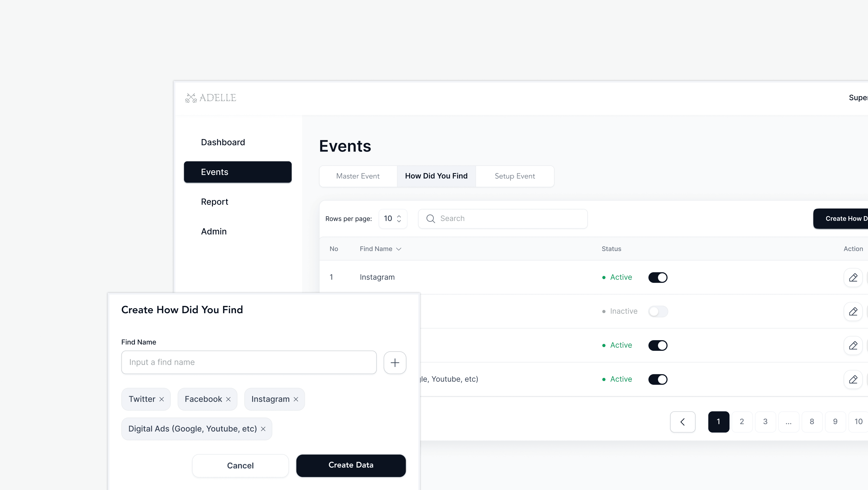
Task: Increase rows per page with the stepper
Action: [x=399, y=216]
